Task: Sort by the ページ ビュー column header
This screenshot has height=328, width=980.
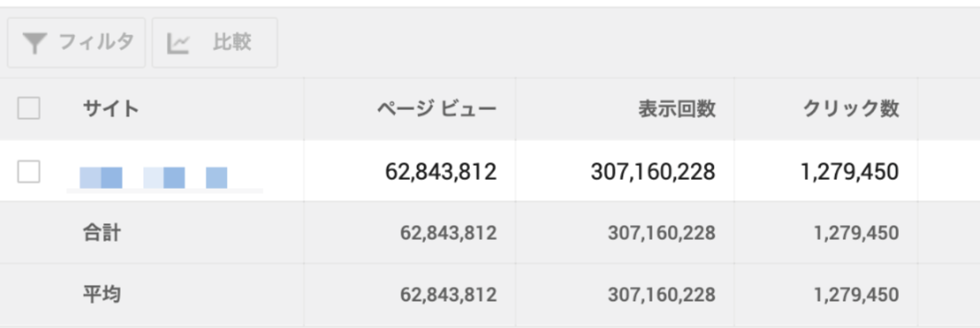Action: [437, 108]
